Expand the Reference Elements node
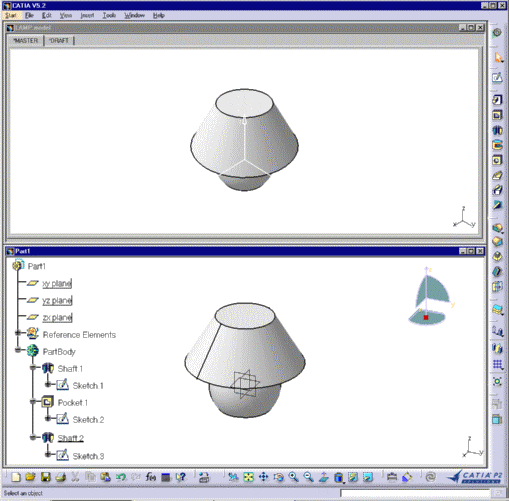 pyautogui.click(x=18, y=332)
